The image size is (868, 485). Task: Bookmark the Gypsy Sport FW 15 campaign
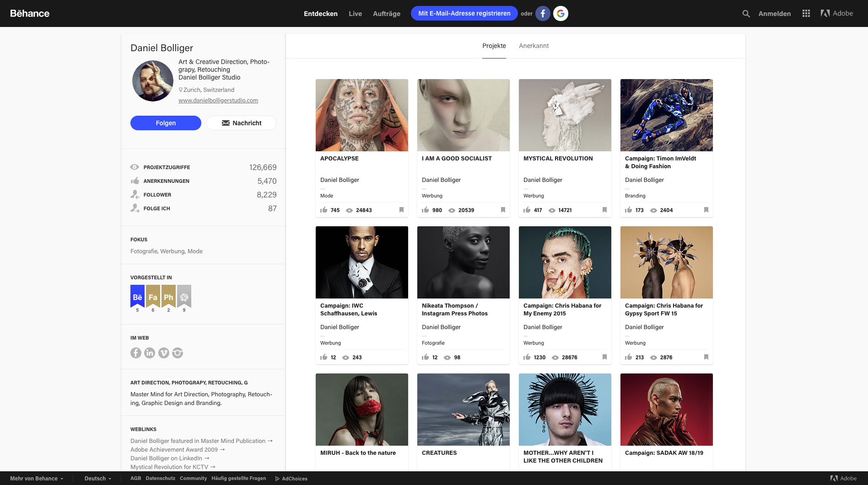(x=706, y=357)
